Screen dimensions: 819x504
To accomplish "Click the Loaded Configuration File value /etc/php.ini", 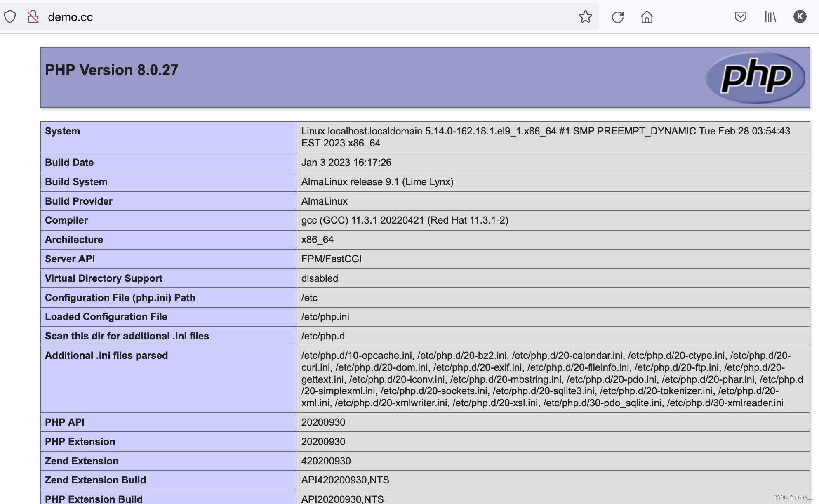I will [325, 317].
